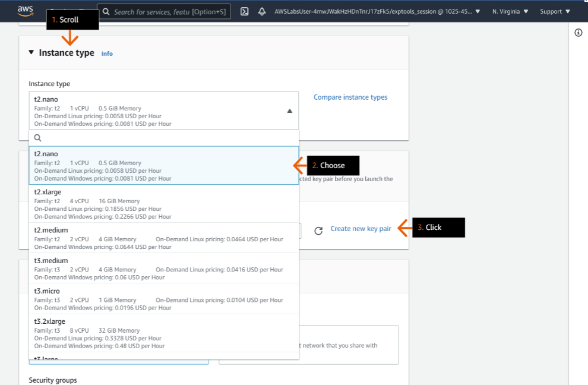Screen dimensions: 588x385
Task: Click Create new key pair link
Action: tap(361, 229)
